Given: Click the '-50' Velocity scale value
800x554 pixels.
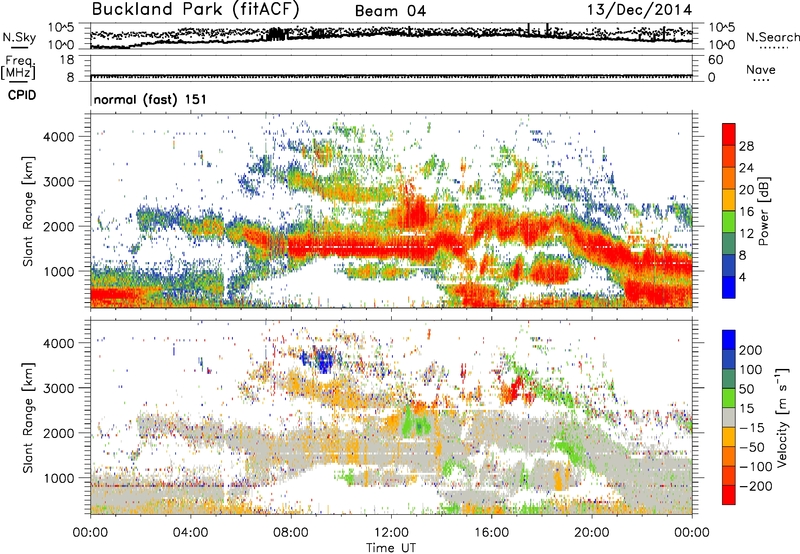Looking at the screenshot, I should pyautogui.click(x=752, y=447).
